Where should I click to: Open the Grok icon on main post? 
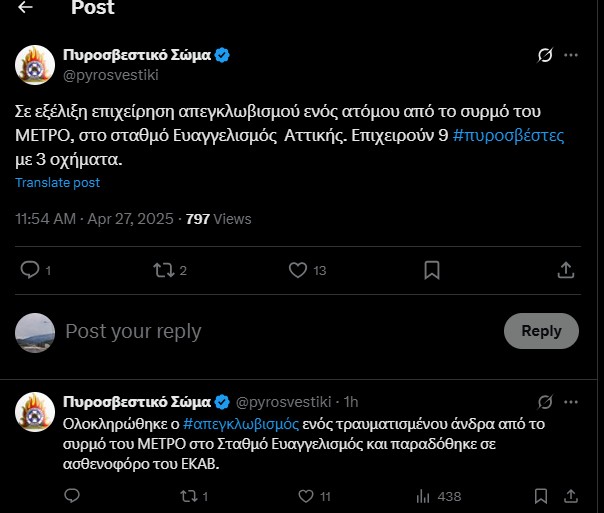[546, 55]
